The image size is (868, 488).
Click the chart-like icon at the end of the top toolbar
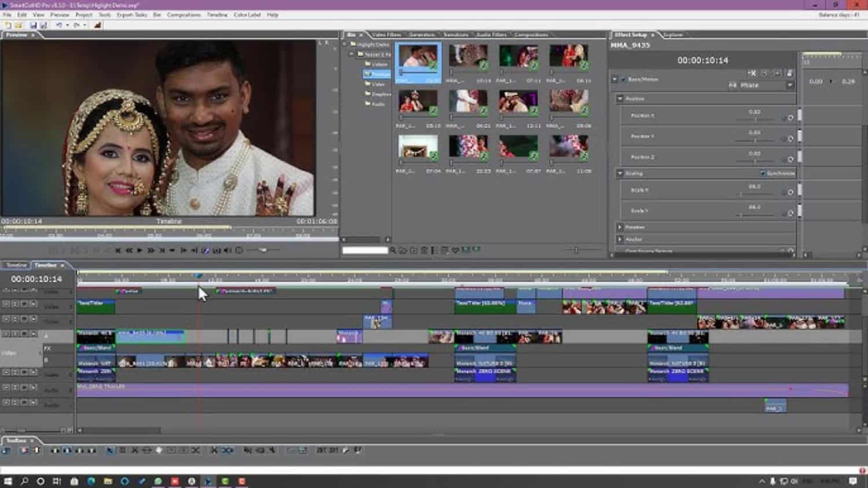pos(97,25)
